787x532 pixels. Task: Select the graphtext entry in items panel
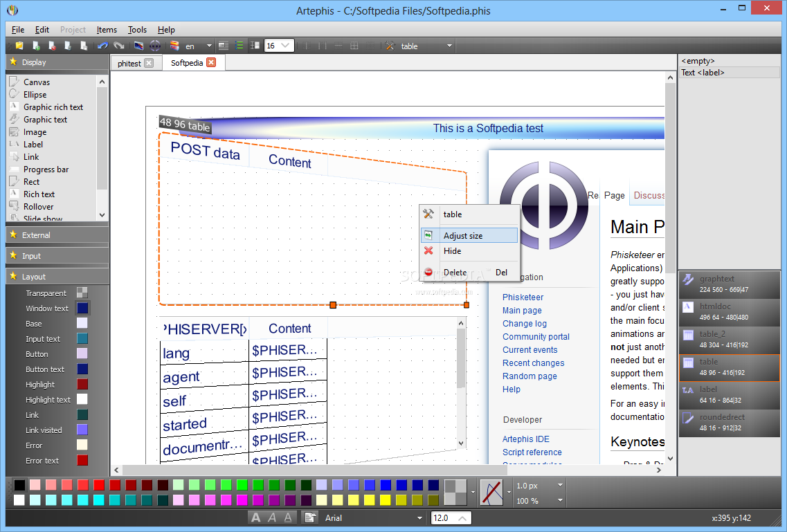730,284
